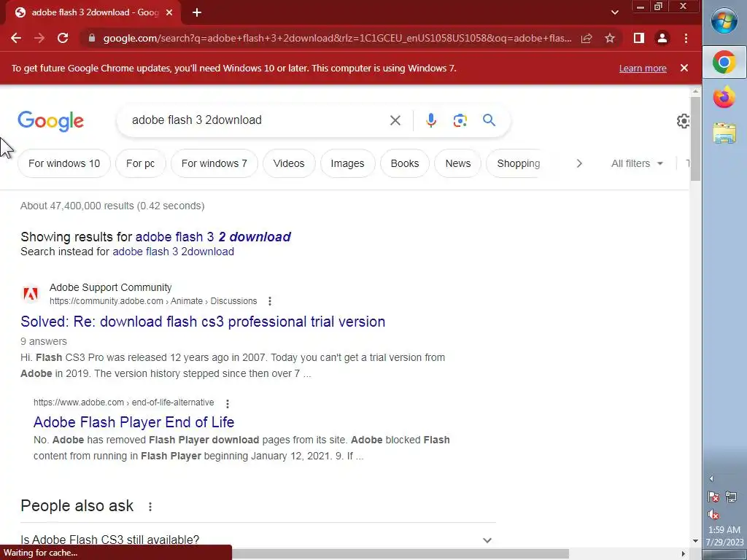
Task: Open Action Center flag icon
Action: tap(713, 497)
